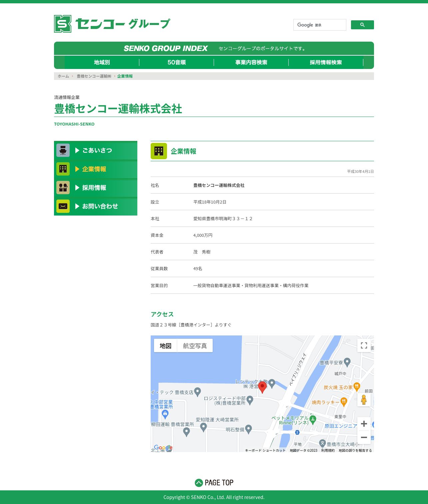Screen dimensions: 428x504
Task: Open the 50音順 menu item
Action: click(x=177, y=62)
